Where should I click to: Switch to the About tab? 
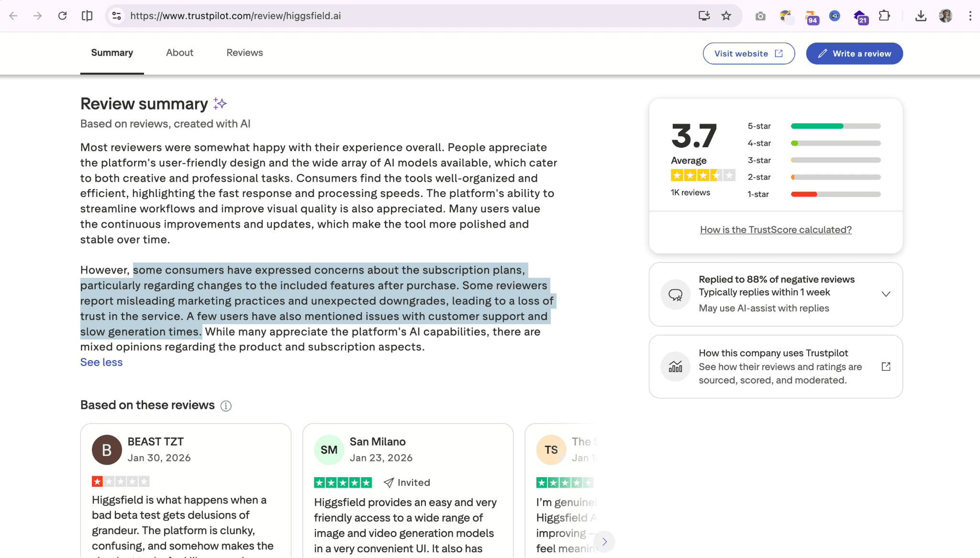(x=179, y=53)
